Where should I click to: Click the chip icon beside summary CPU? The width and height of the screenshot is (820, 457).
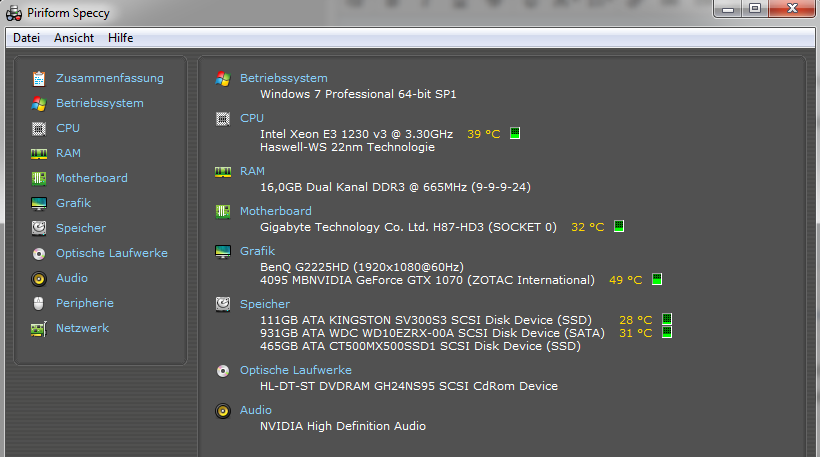[223, 119]
